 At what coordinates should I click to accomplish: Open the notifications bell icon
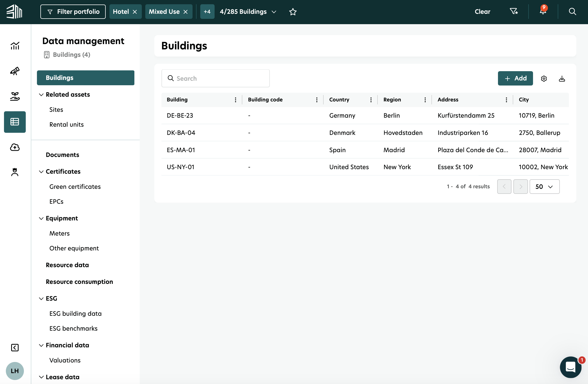[x=543, y=11]
